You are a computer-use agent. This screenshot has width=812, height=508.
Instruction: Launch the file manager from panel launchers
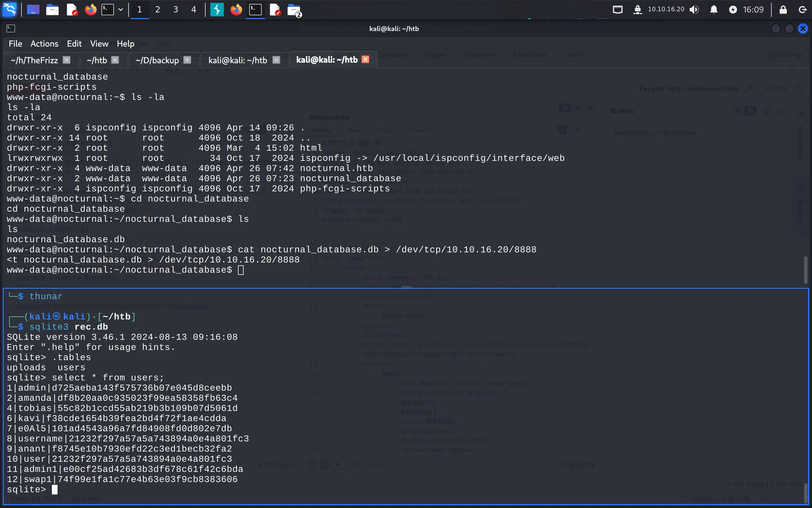pyautogui.click(x=52, y=9)
